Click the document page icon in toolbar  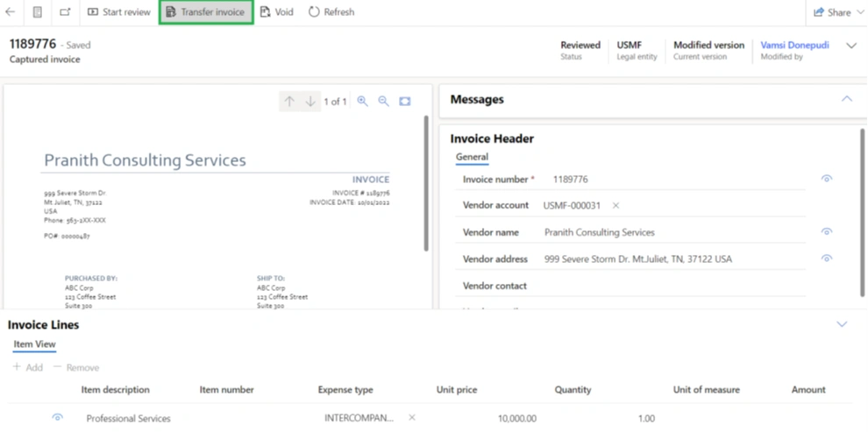click(x=37, y=12)
